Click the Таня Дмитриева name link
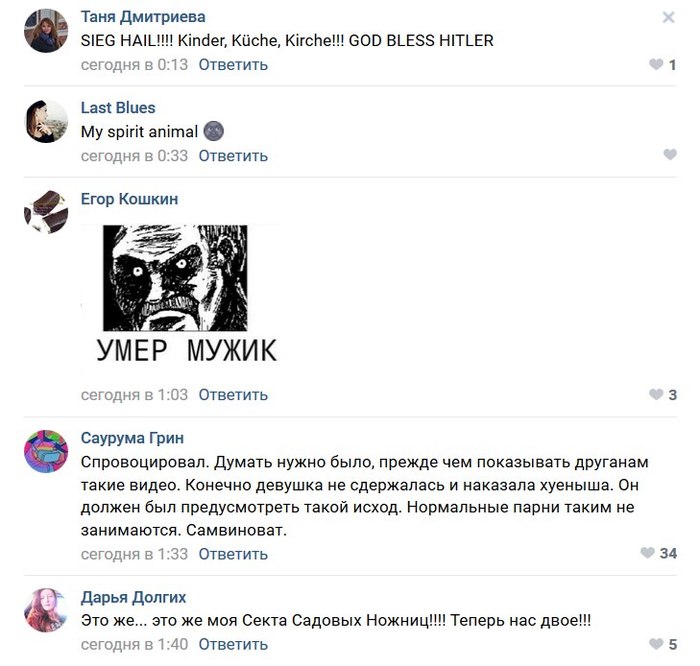The image size is (700, 666). coord(143,17)
